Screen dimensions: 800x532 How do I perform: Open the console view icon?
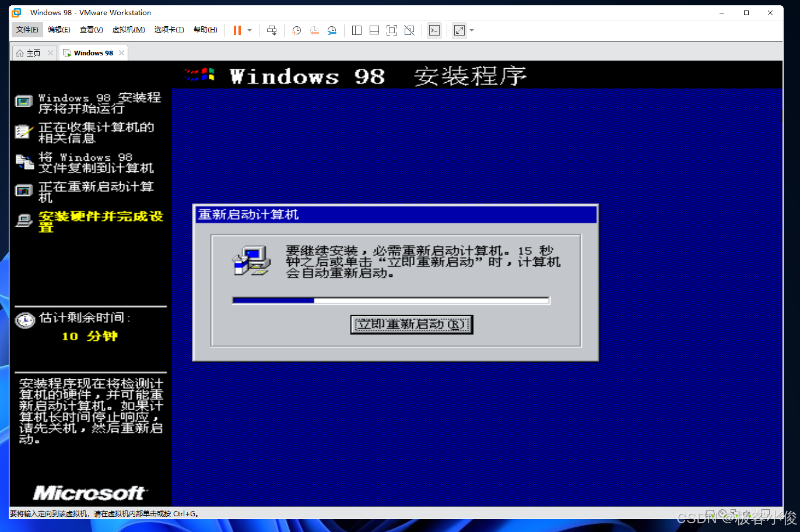click(x=434, y=30)
